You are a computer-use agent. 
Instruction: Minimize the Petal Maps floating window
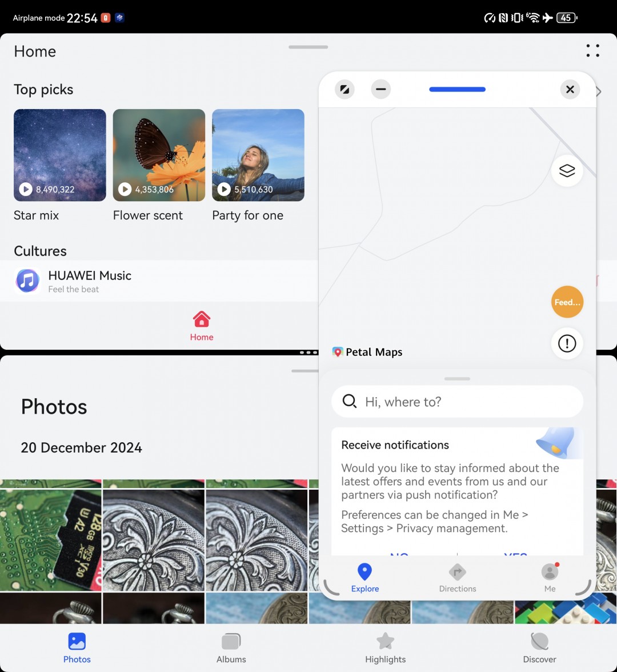pyautogui.click(x=380, y=89)
